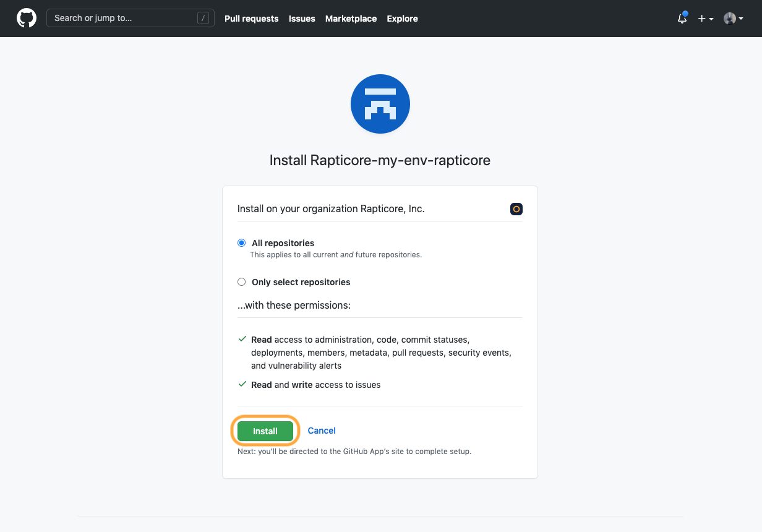The image size is (762, 532).
Task: Open the GitHub home logo
Action: pos(27,19)
